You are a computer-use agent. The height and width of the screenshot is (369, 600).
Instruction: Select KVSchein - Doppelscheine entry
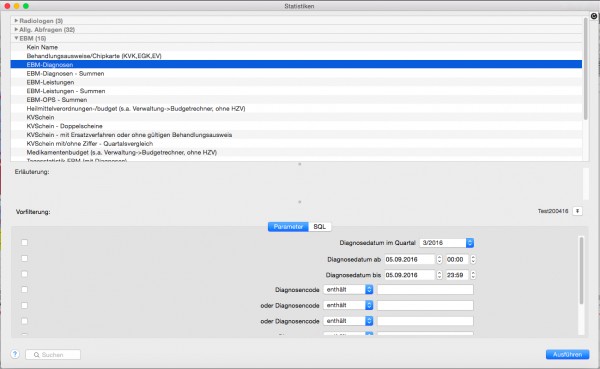(x=296, y=126)
